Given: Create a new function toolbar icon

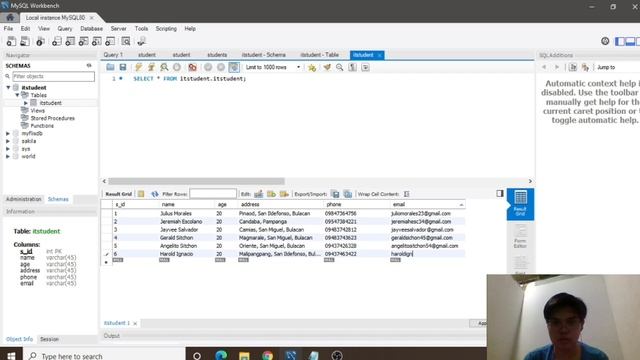Looking at the screenshot, I should point(110,41).
